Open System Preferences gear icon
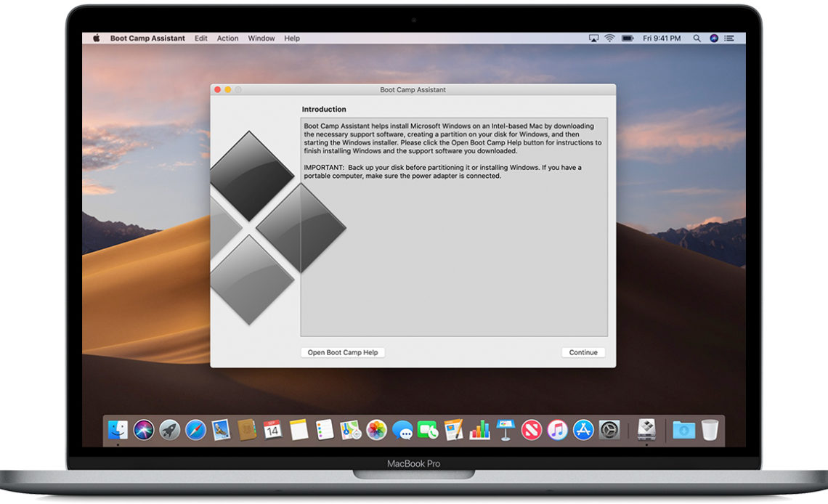 [x=609, y=430]
